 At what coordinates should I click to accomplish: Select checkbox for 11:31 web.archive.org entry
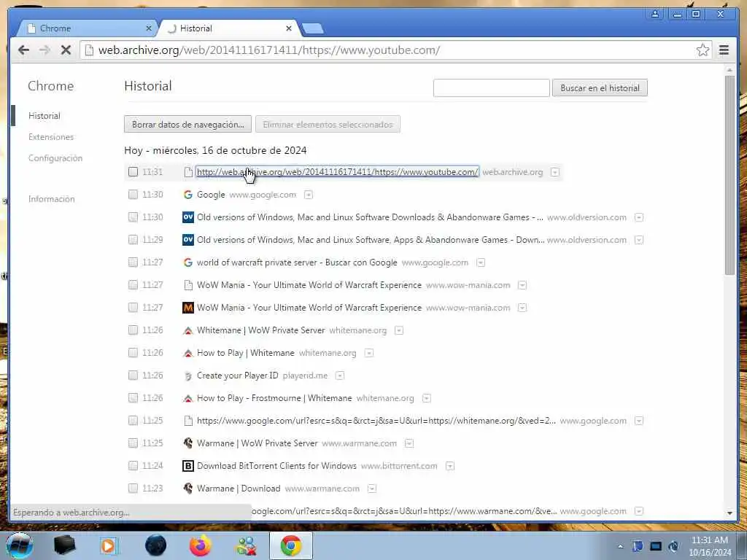[x=133, y=172]
